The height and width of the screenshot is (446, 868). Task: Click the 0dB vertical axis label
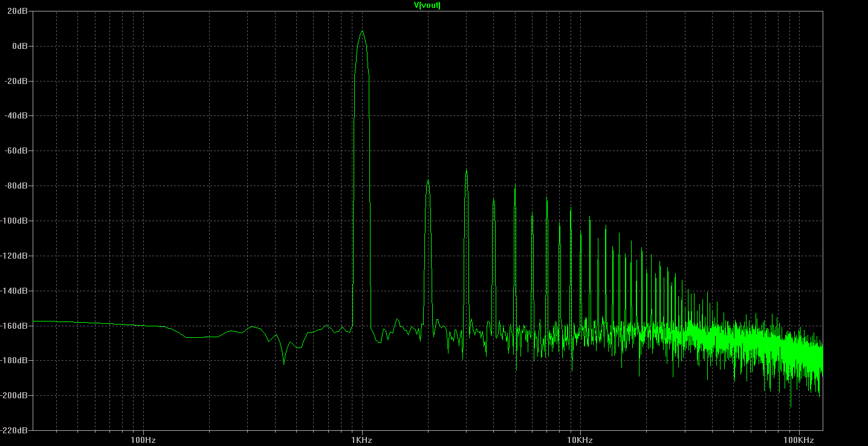(x=21, y=46)
